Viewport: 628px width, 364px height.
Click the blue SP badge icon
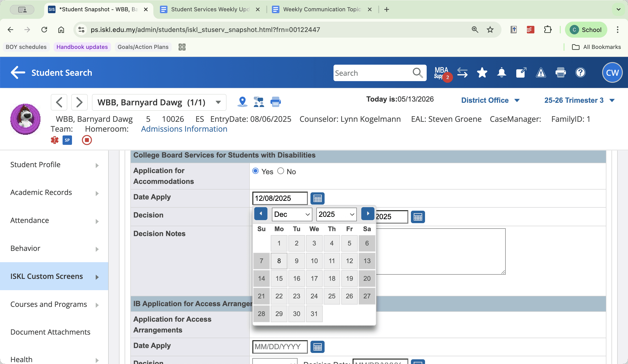[x=67, y=140]
